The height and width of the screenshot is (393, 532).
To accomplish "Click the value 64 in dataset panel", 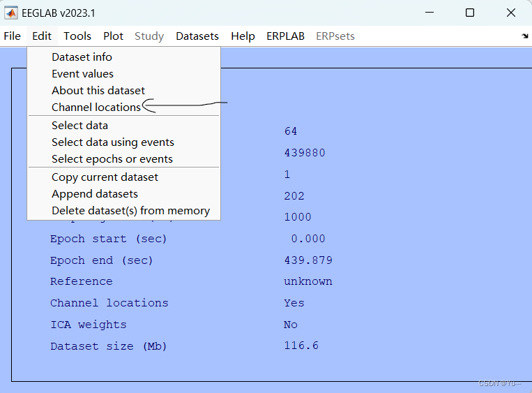I will tap(291, 131).
